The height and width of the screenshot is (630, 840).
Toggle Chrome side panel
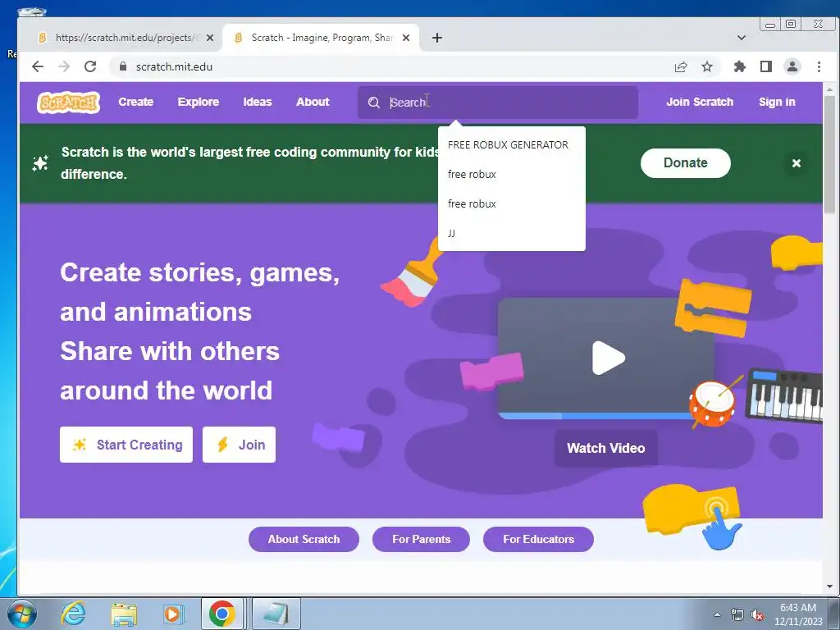(766, 66)
